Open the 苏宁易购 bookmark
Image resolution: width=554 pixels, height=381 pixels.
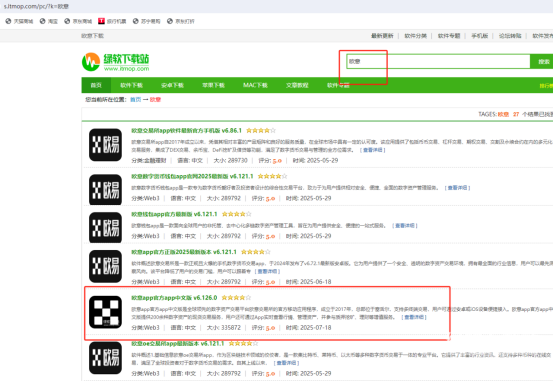click(146, 21)
